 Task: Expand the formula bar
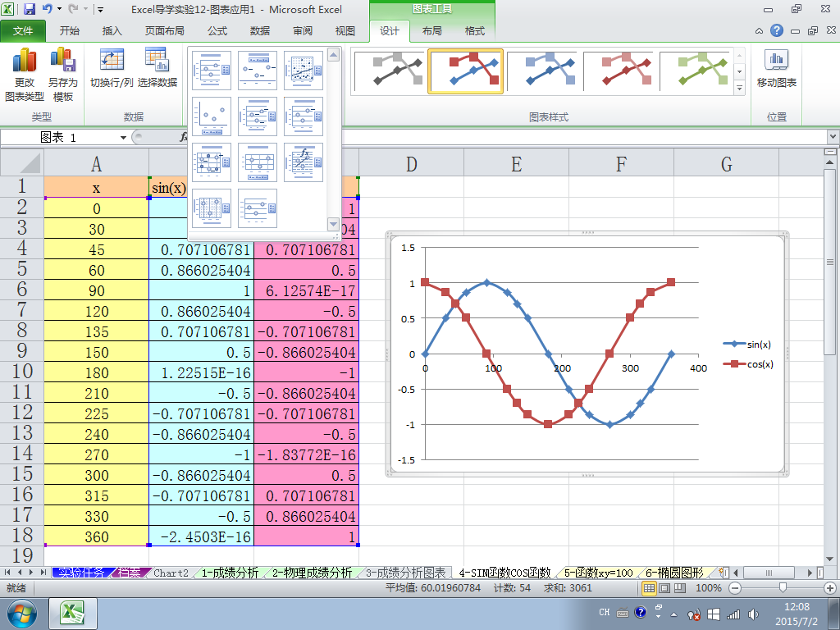tap(833, 137)
